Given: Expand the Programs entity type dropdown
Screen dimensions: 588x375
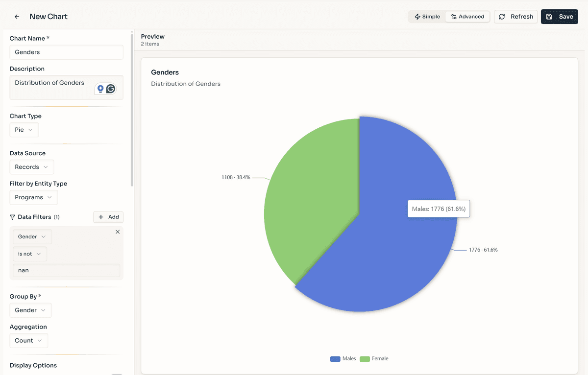Looking at the screenshot, I should point(33,197).
